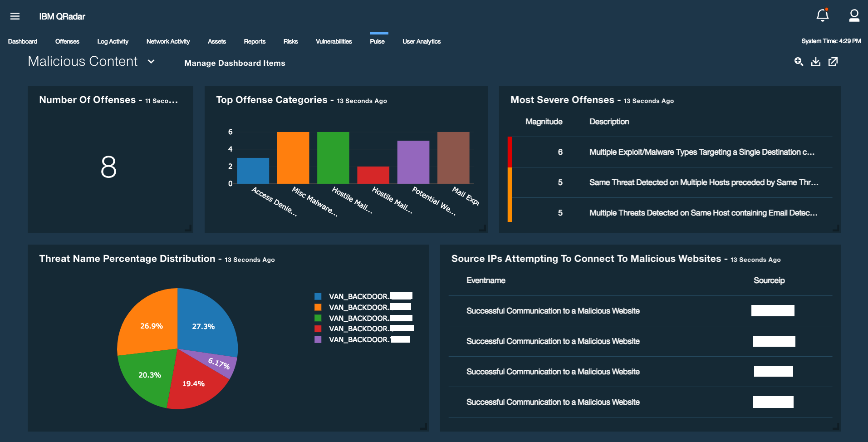Click the blue legend swatch in threat legend
Viewport: 868px width, 442px height.
(x=318, y=296)
